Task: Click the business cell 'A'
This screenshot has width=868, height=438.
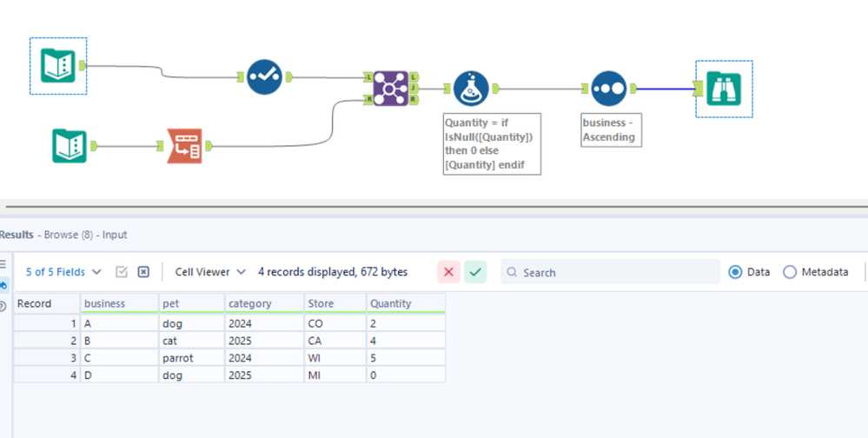Action: (120, 323)
